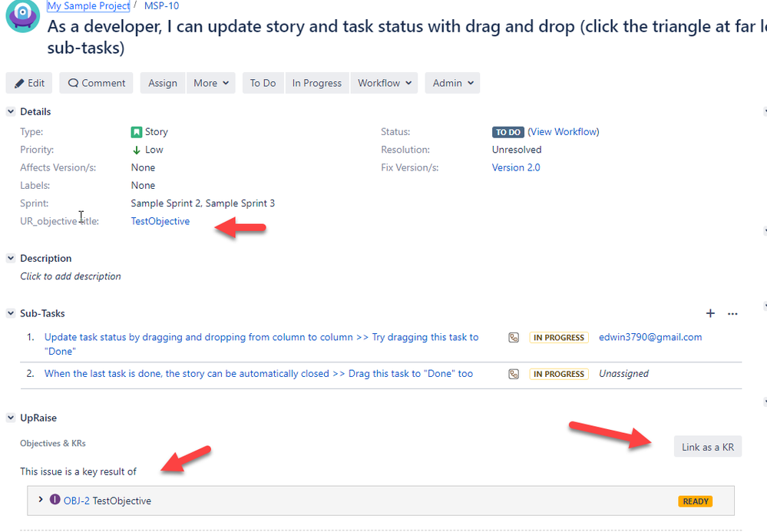Image resolution: width=767 pixels, height=532 pixels.
Task: Click sub-task icon in the Unassigned row
Action: coord(514,374)
